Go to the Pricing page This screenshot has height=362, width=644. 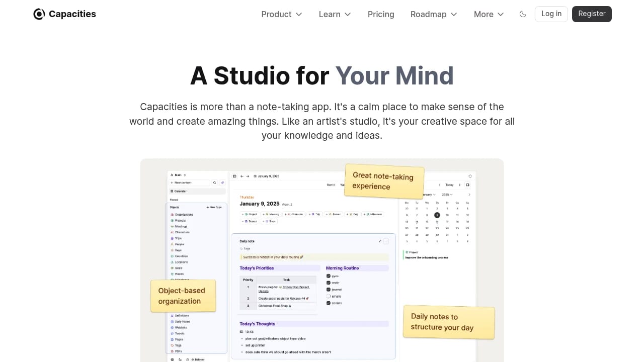(x=381, y=14)
